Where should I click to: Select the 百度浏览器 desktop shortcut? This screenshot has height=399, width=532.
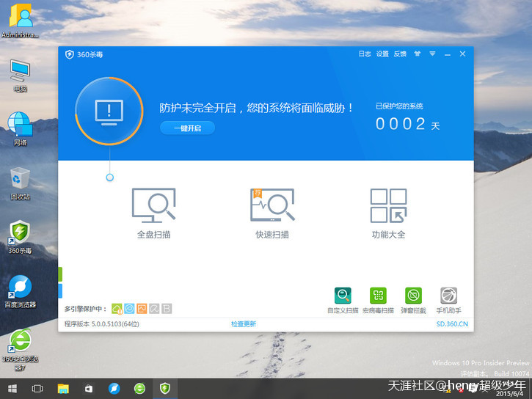pyautogui.click(x=21, y=291)
